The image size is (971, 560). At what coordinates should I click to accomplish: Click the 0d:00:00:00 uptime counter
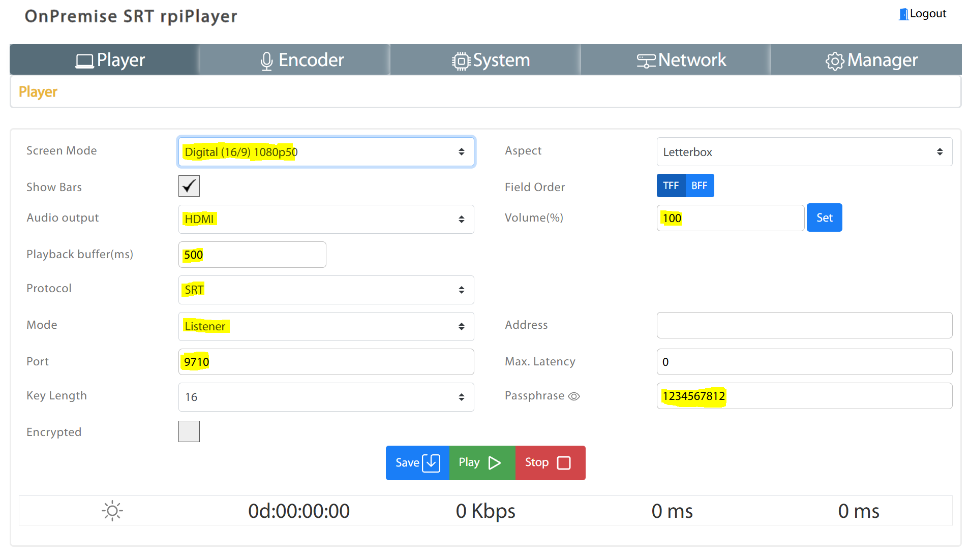click(299, 511)
